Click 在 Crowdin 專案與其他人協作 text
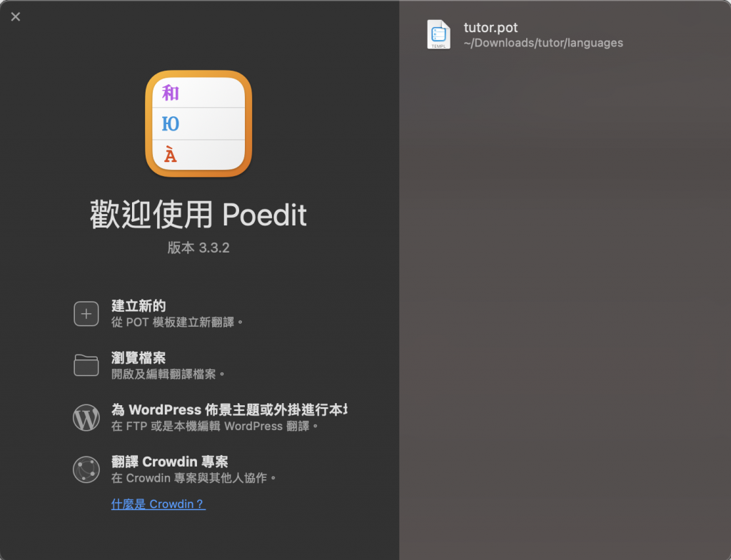 point(194,478)
